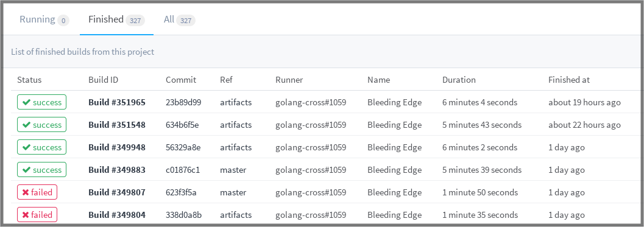The width and height of the screenshot is (644, 227).
Task: Click success status for Build #349883
Action: click(41, 170)
